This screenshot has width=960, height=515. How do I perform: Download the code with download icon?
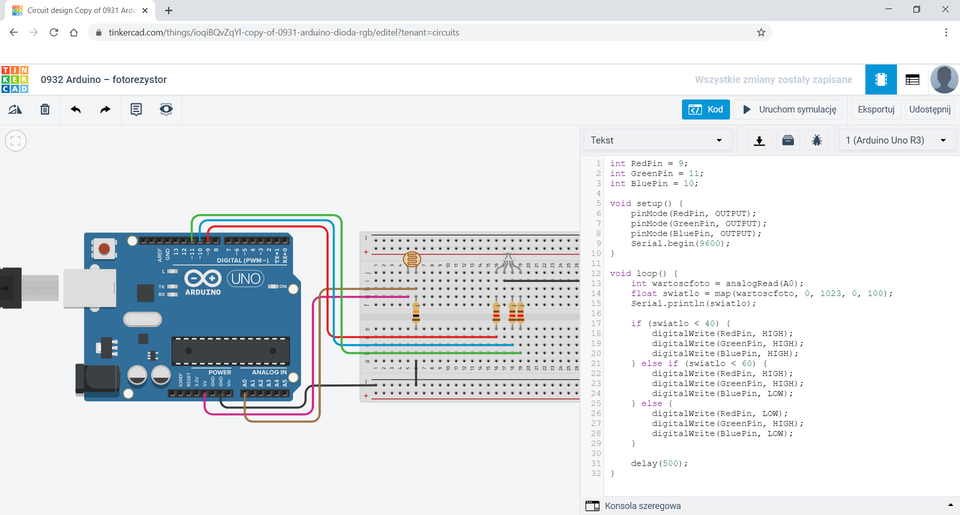pos(759,140)
